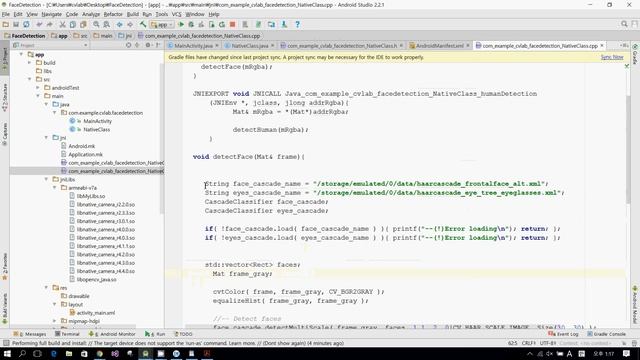Click the Open file toolbar icon
Viewport: 640px width, 360px height.
(x=6, y=24)
